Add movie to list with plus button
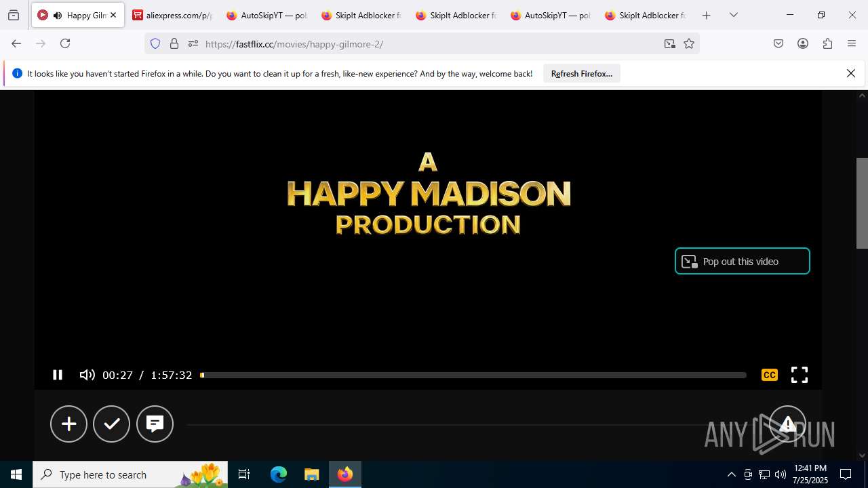 (x=68, y=424)
